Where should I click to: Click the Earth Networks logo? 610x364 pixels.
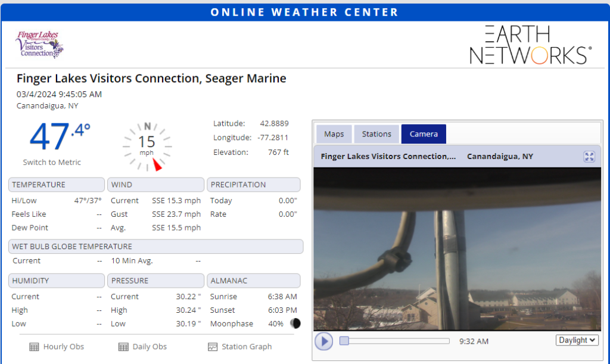(x=530, y=45)
